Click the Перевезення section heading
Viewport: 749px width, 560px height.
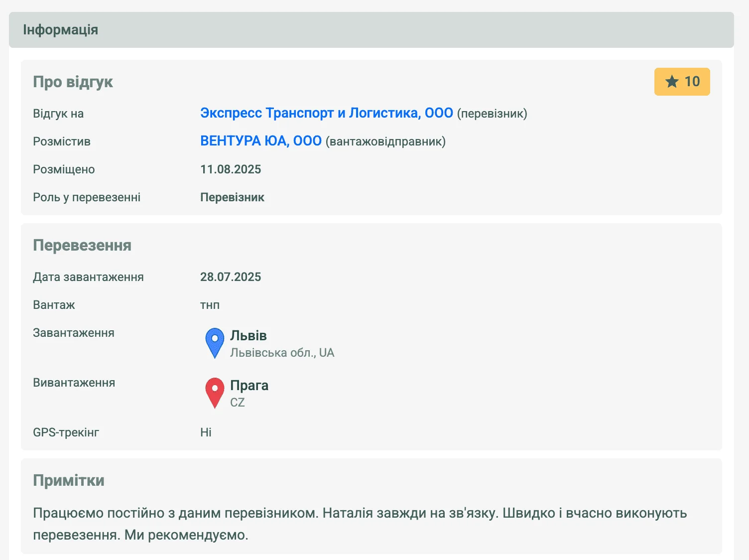82,245
